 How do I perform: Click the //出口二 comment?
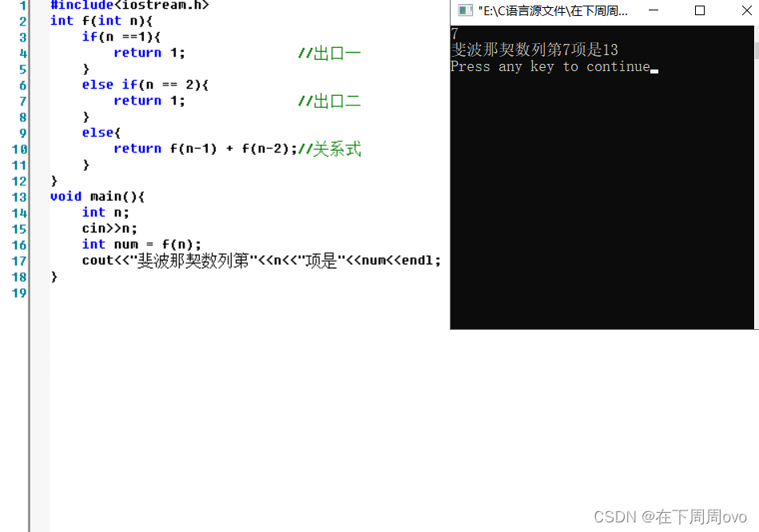(x=330, y=101)
